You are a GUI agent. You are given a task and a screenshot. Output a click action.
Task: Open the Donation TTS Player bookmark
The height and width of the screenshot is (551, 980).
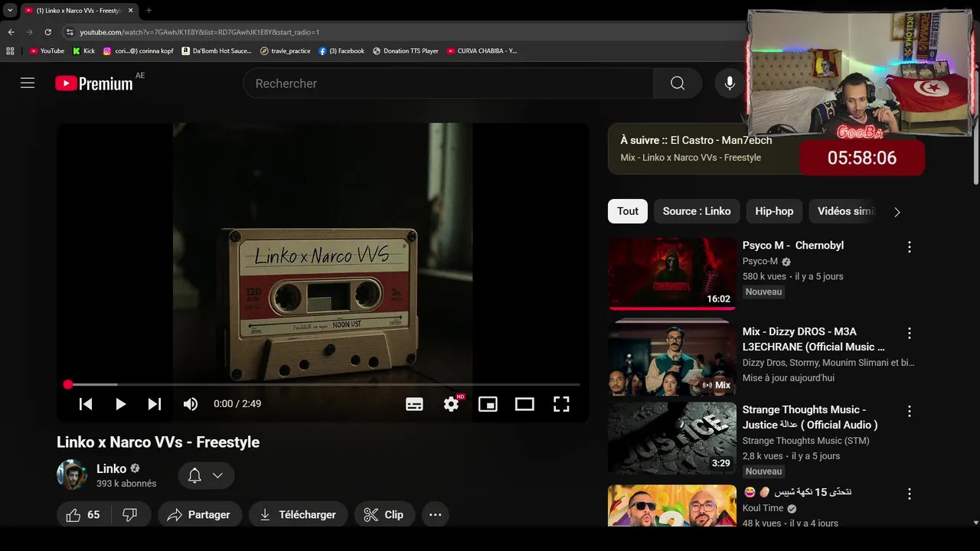tap(406, 51)
